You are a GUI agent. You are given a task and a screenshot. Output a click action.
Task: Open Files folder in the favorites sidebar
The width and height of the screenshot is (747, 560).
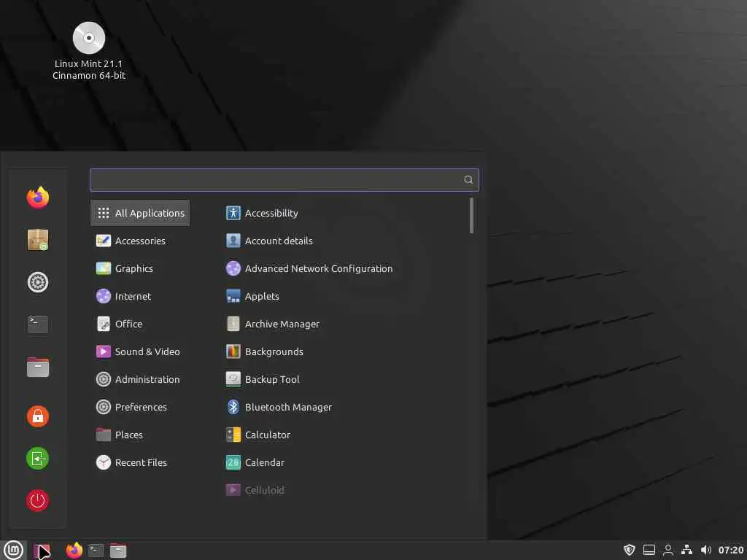click(x=38, y=367)
